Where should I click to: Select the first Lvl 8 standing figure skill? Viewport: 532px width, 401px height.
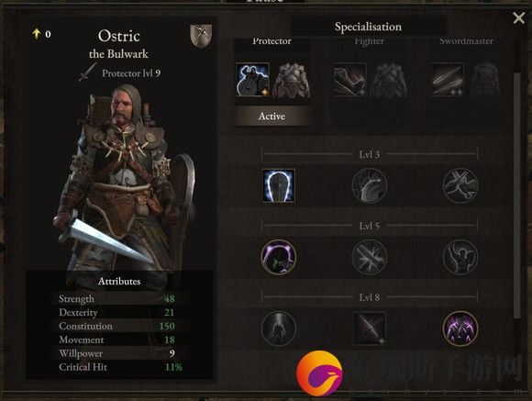pyautogui.click(x=279, y=329)
